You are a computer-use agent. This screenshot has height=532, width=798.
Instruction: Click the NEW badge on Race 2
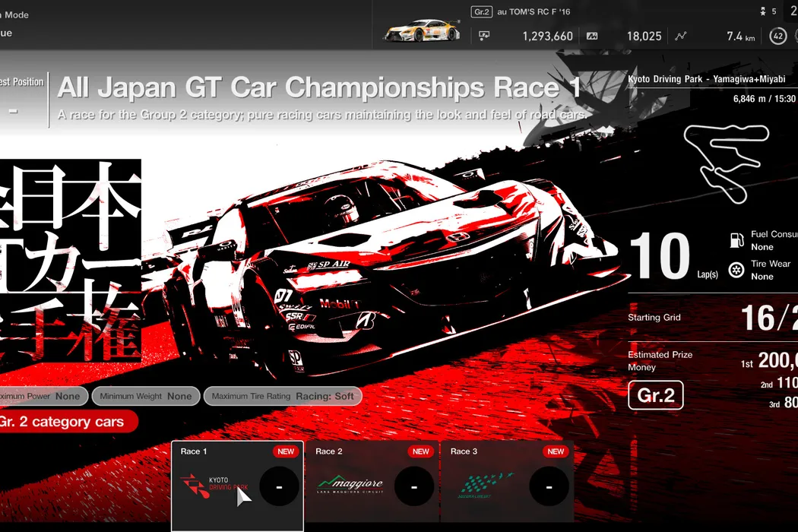(x=420, y=451)
